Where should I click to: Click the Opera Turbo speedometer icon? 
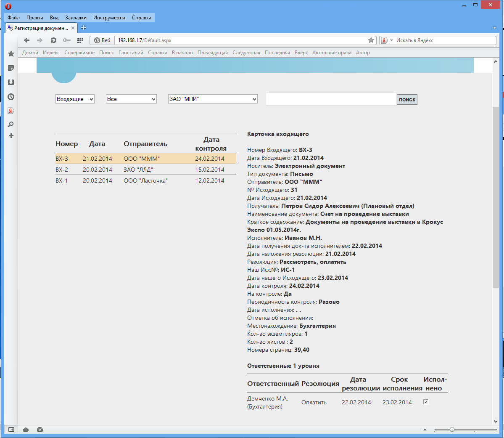[x=40, y=430]
